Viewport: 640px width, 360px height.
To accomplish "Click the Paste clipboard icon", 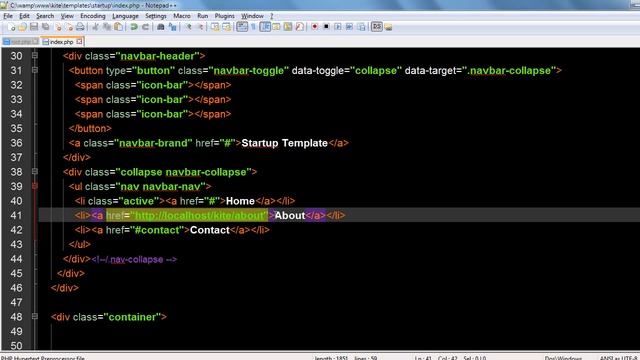I will [118, 27].
